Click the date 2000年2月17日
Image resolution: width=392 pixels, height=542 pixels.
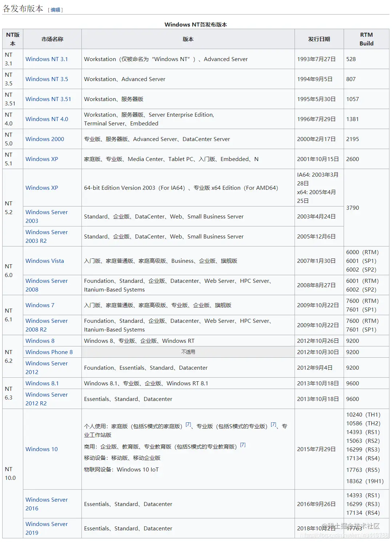316,139
